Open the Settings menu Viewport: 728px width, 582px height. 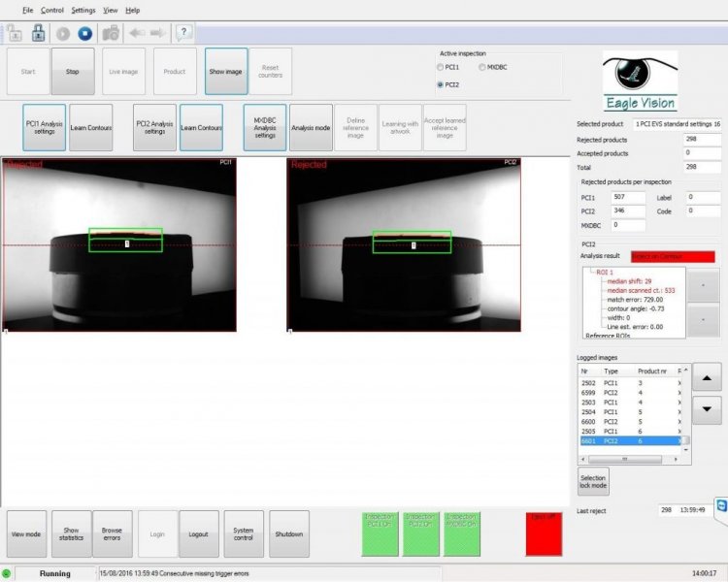(x=83, y=11)
